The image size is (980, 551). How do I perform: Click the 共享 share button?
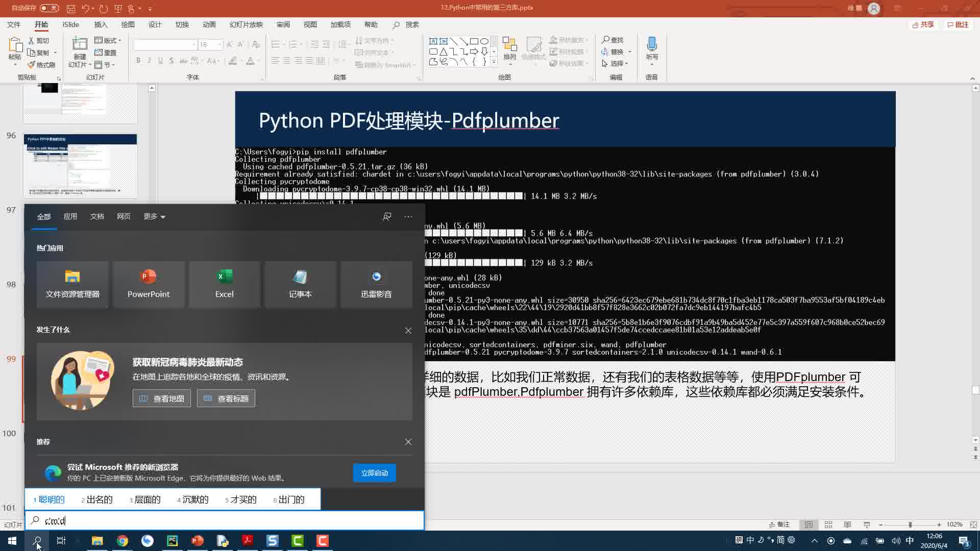point(923,24)
